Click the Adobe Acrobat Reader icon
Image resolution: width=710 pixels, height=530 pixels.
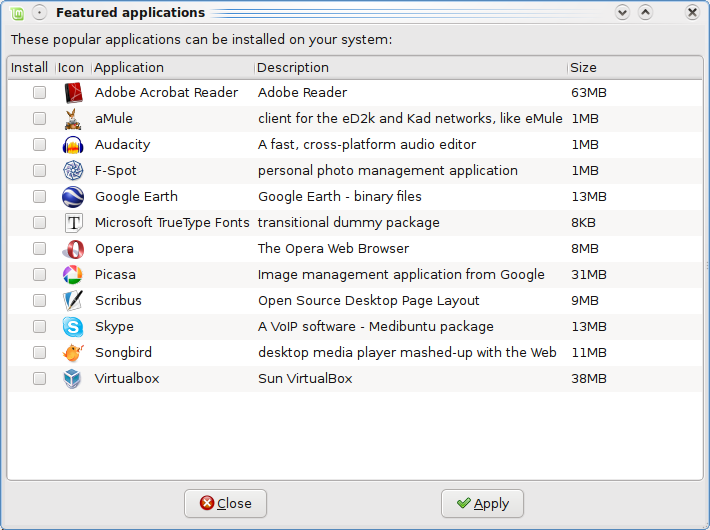point(73,93)
